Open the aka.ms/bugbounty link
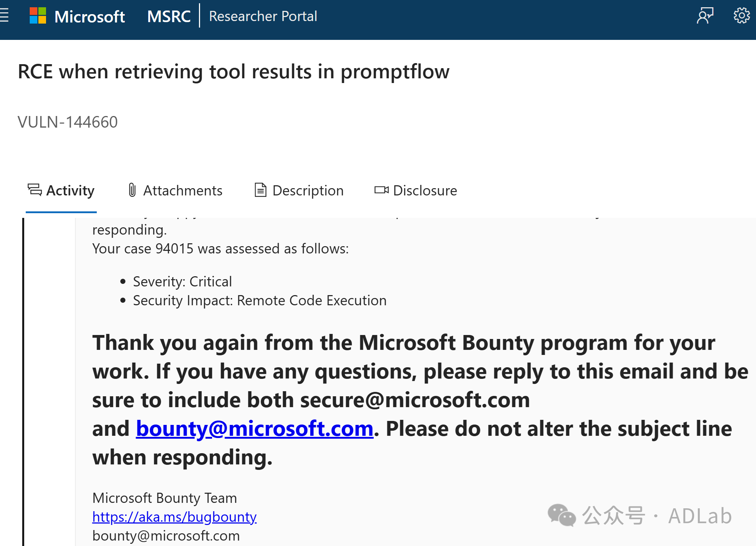Image resolution: width=756 pixels, height=546 pixels. coord(174,517)
